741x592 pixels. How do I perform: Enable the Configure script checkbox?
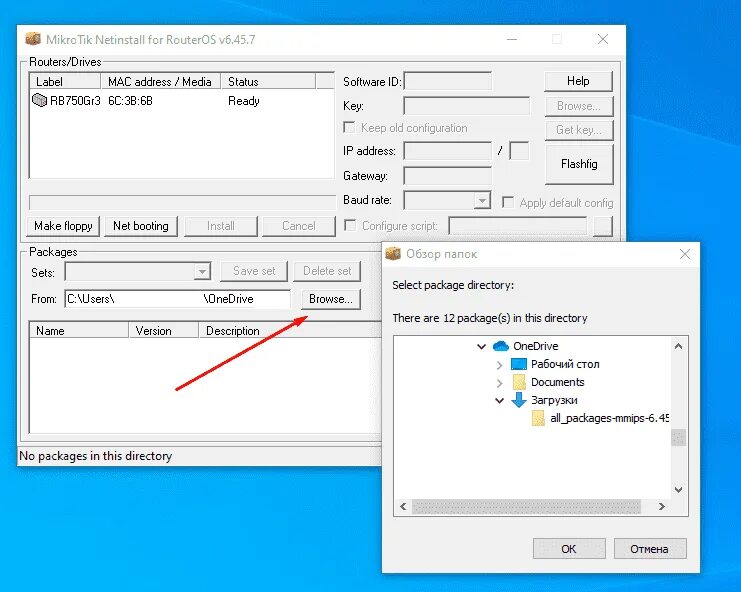coord(350,225)
